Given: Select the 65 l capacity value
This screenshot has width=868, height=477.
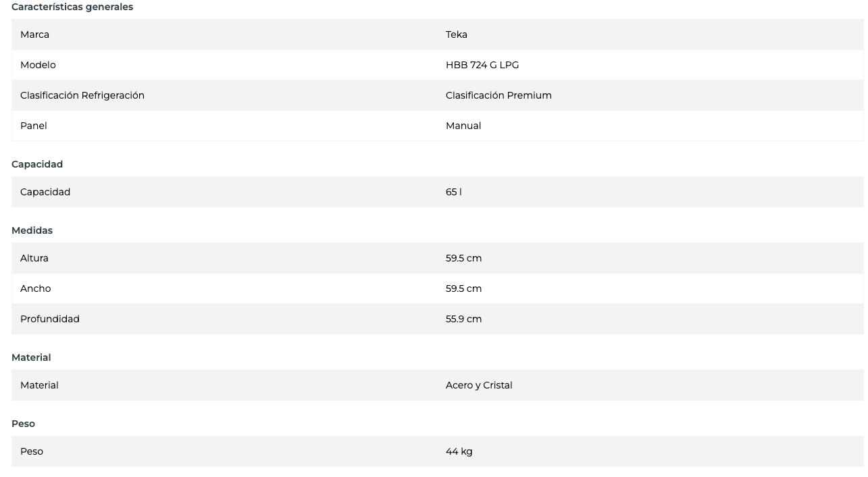Looking at the screenshot, I should pos(453,192).
